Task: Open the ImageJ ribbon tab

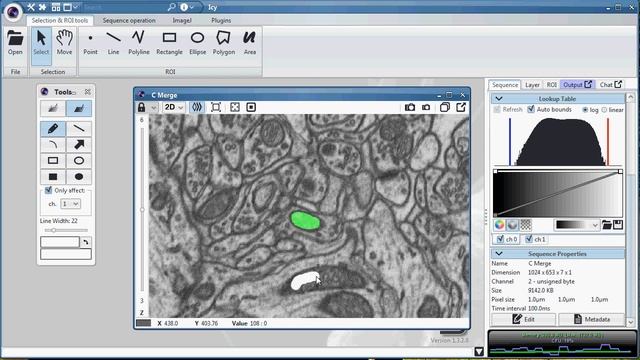Action: (x=182, y=20)
